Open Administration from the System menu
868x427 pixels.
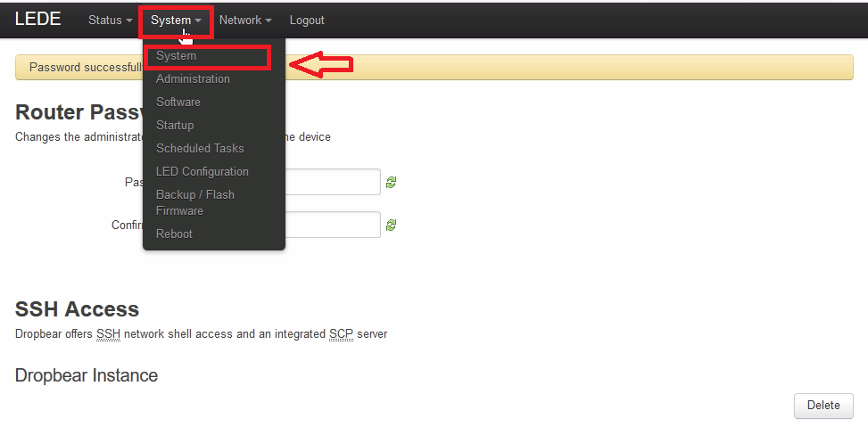193,79
